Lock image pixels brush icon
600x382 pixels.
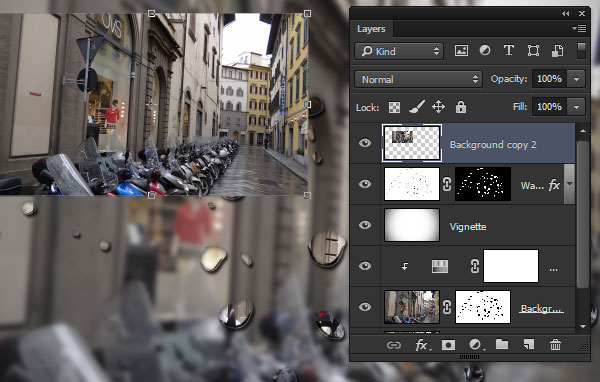point(417,107)
